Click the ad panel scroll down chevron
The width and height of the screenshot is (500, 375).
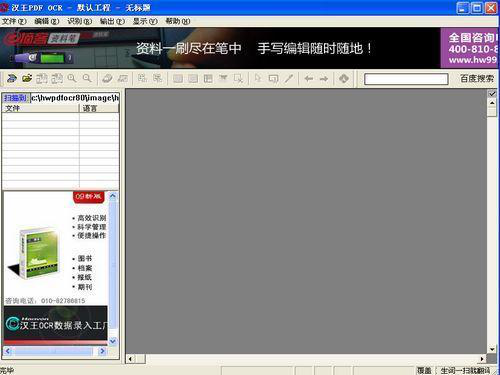[x=113, y=341]
